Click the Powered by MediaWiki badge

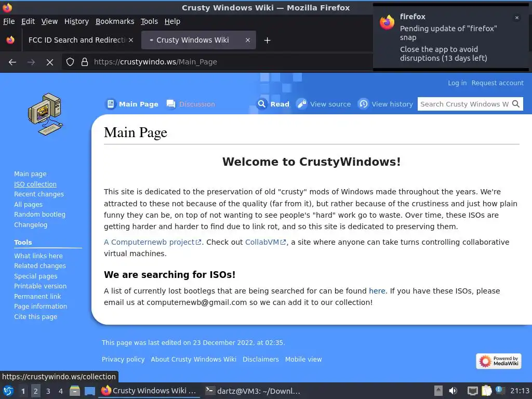pos(499,361)
